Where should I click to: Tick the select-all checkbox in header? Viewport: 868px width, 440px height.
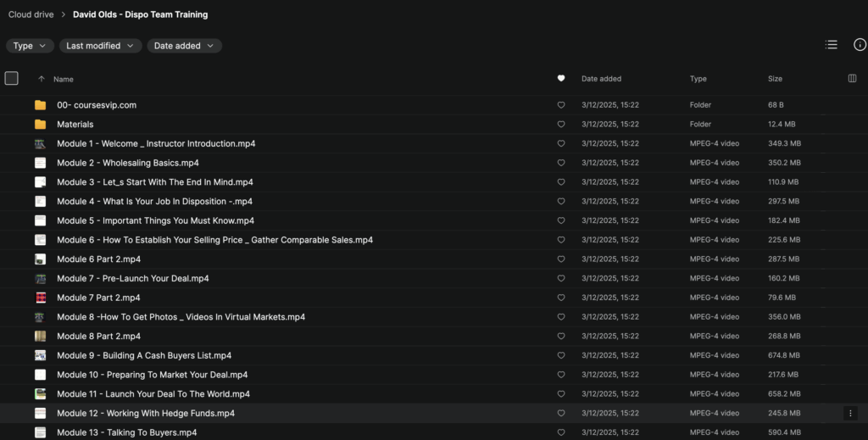tap(12, 79)
